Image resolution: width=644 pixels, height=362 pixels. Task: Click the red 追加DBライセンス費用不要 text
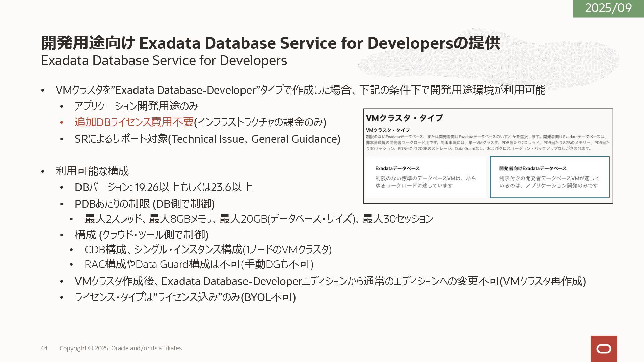point(134,122)
